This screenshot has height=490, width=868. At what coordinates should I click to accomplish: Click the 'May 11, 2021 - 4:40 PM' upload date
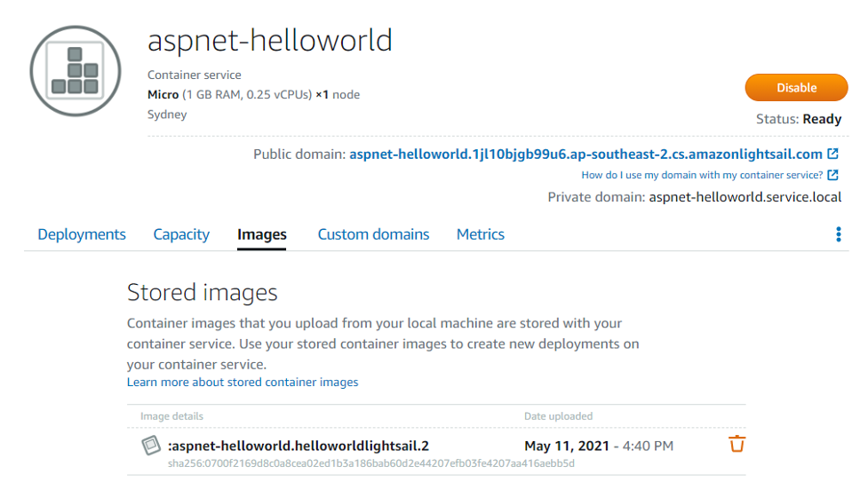[x=599, y=446]
